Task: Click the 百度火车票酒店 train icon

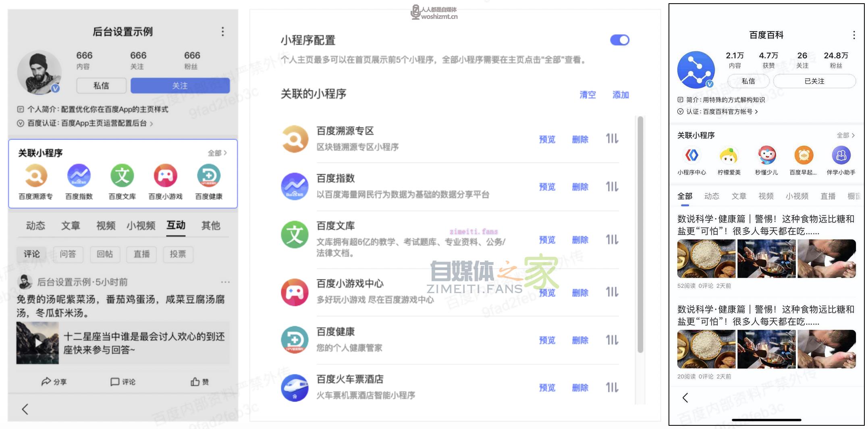Action: [x=295, y=387]
